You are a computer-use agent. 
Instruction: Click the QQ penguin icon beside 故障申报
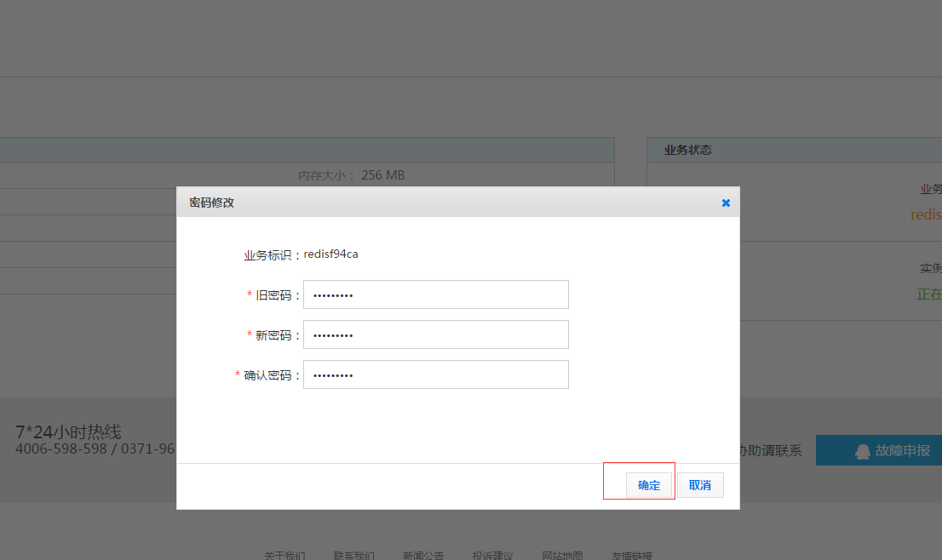point(862,451)
